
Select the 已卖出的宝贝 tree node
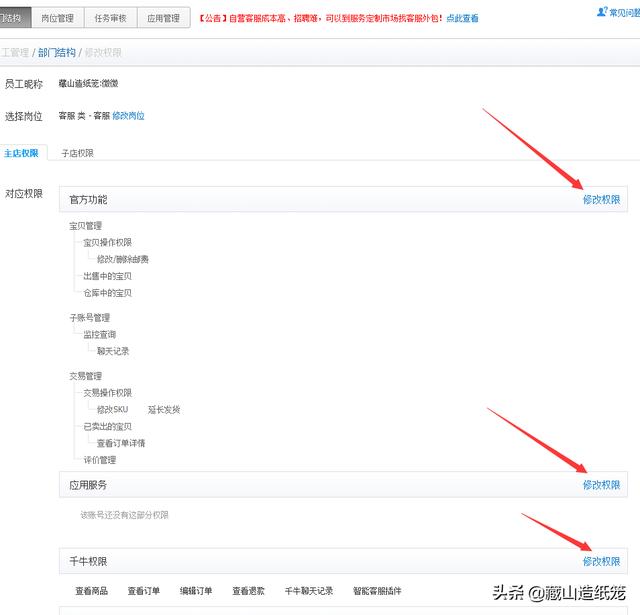(108, 426)
